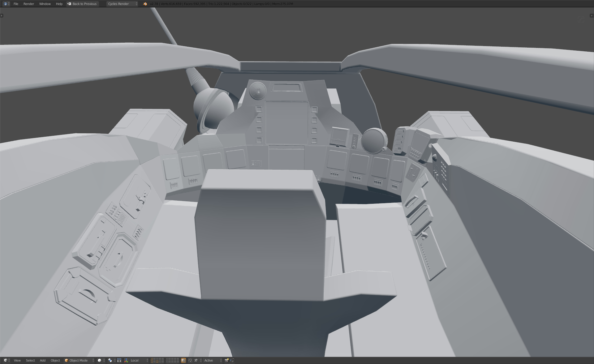Viewport: 594px width, 364px height.
Task: Open the Active snap target selector
Action: pyautogui.click(x=212, y=360)
